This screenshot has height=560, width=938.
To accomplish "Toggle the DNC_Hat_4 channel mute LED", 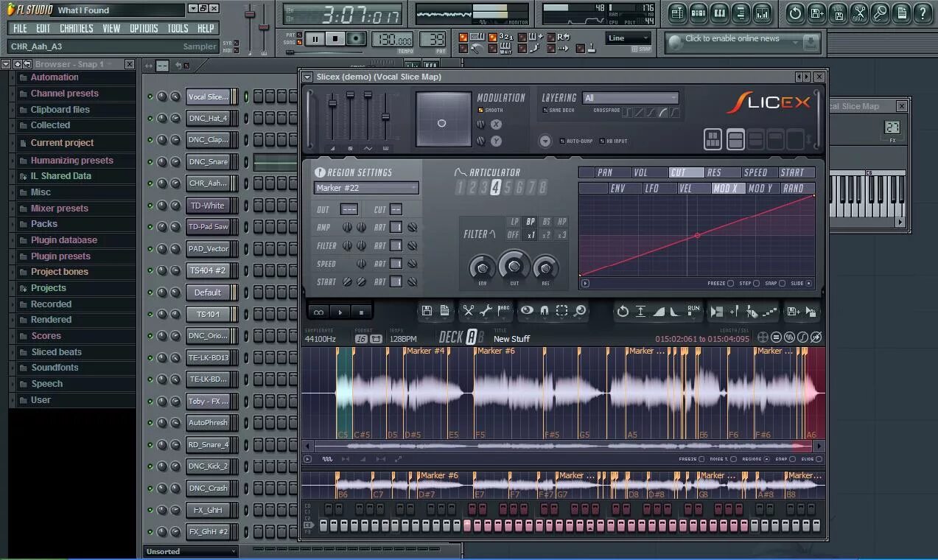I will pyautogui.click(x=150, y=119).
